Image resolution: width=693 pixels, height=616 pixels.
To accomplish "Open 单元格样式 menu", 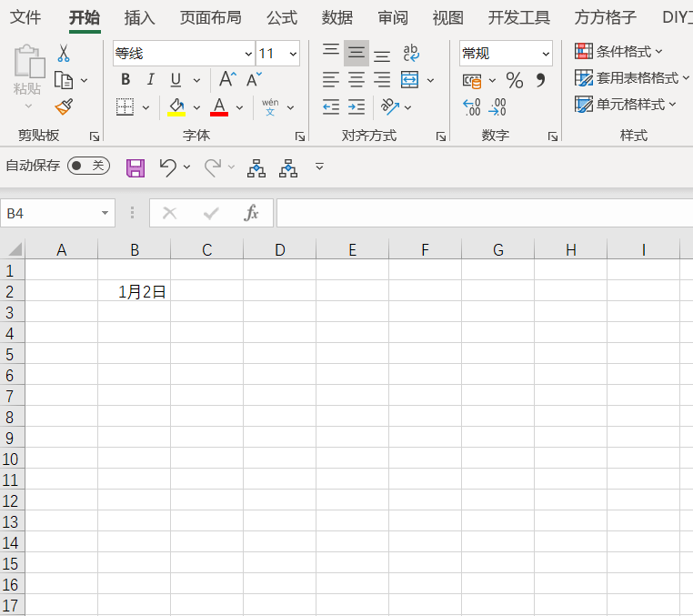I will coord(626,105).
